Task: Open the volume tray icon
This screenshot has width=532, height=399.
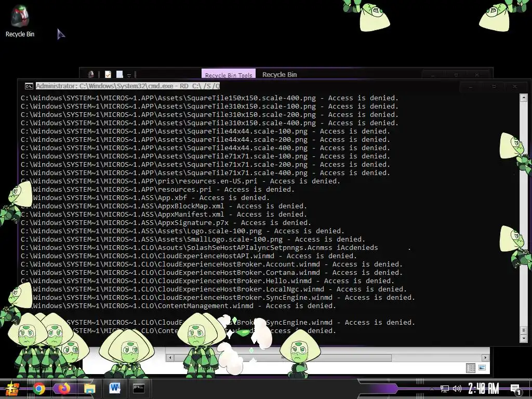Action: point(457,389)
